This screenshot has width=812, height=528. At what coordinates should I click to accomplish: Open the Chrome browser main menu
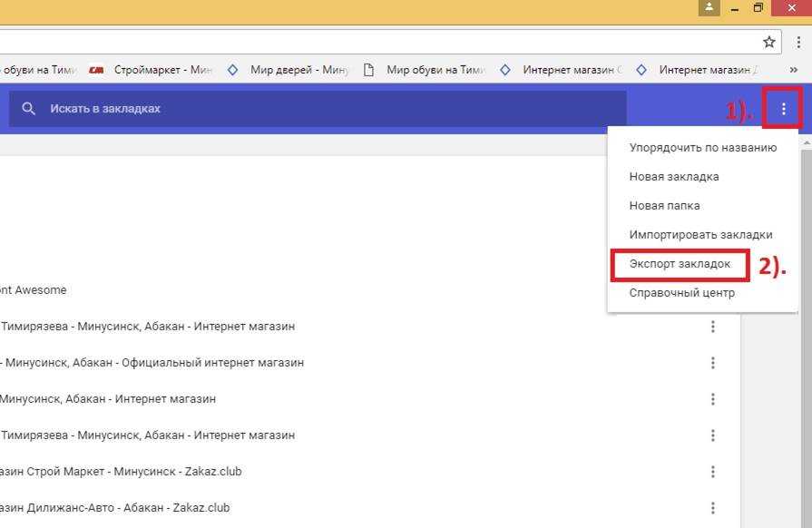click(x=798, y=42)
